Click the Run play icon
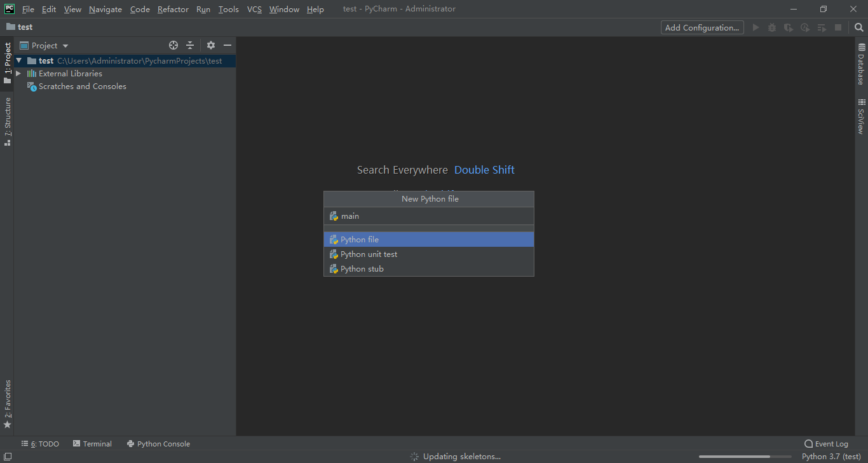The image size is (868, 463). click(756, 27)
